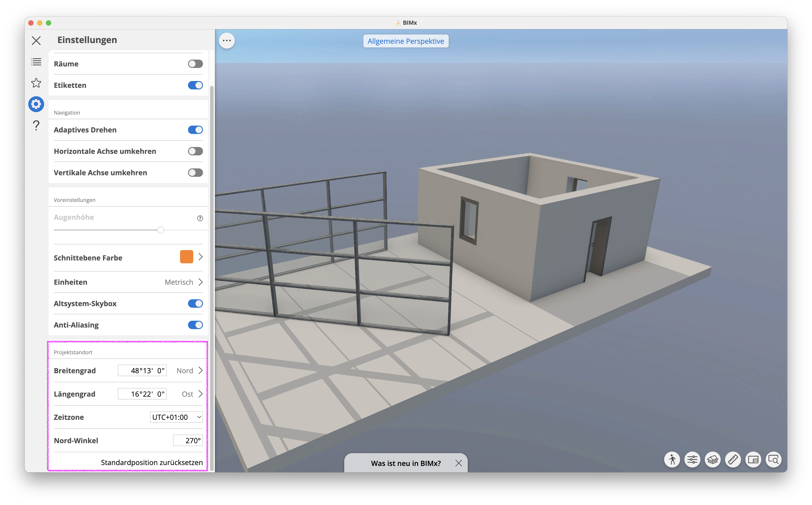Disable Adaptives Drehen switch
The image size is (812, 505).
[x=195, y=130]
